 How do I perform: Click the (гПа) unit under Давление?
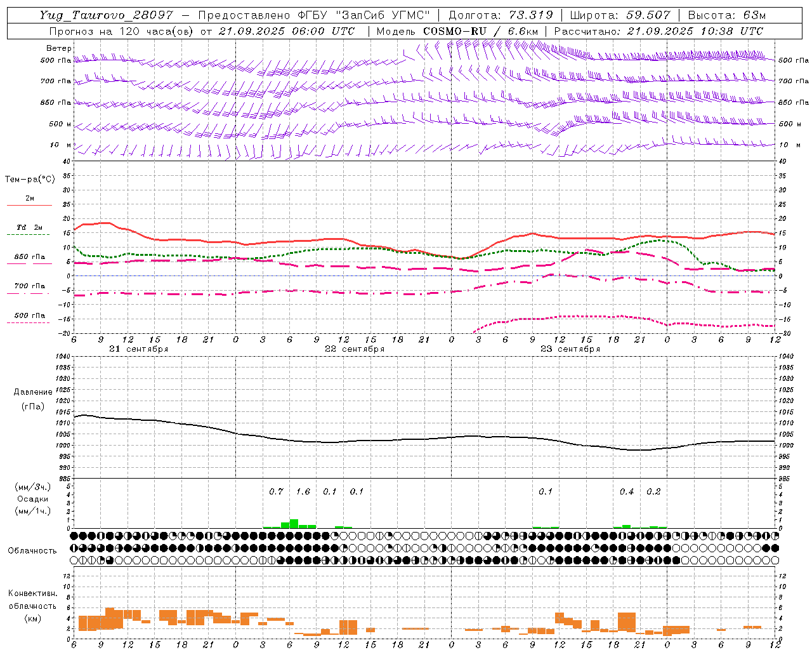[x=33, y=406]
